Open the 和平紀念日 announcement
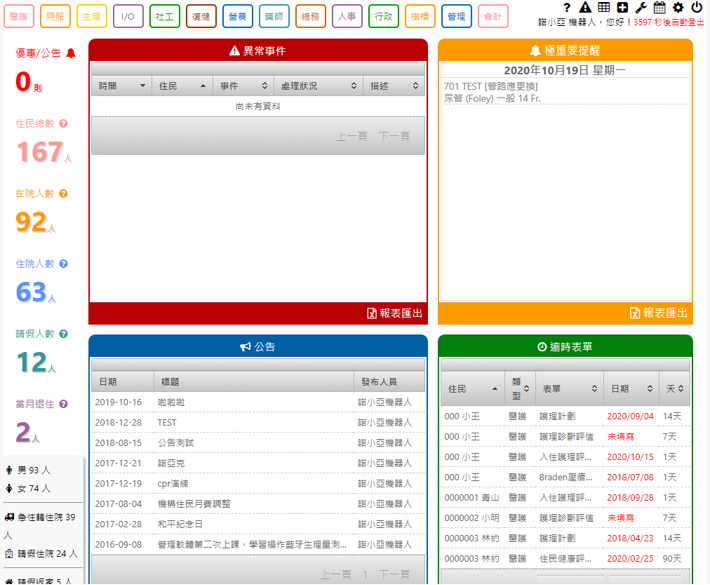 (258, 524)
